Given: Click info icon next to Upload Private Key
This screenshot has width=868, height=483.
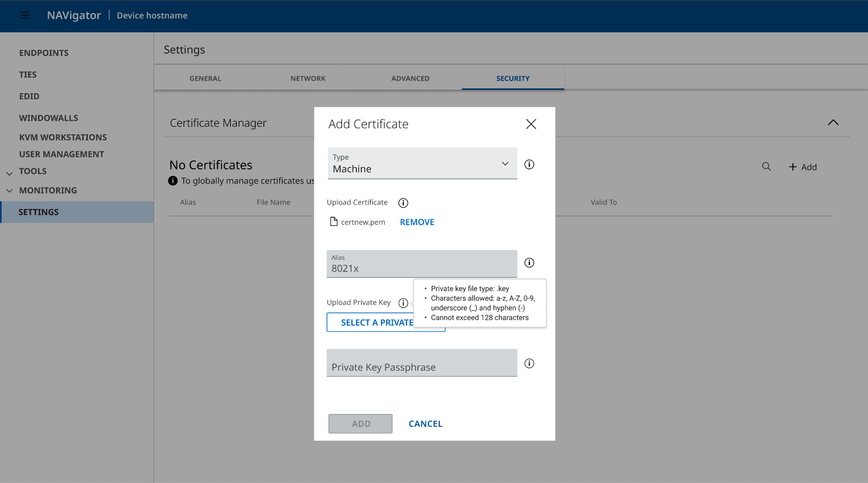Looking at the screenshot, I should 403,303.
